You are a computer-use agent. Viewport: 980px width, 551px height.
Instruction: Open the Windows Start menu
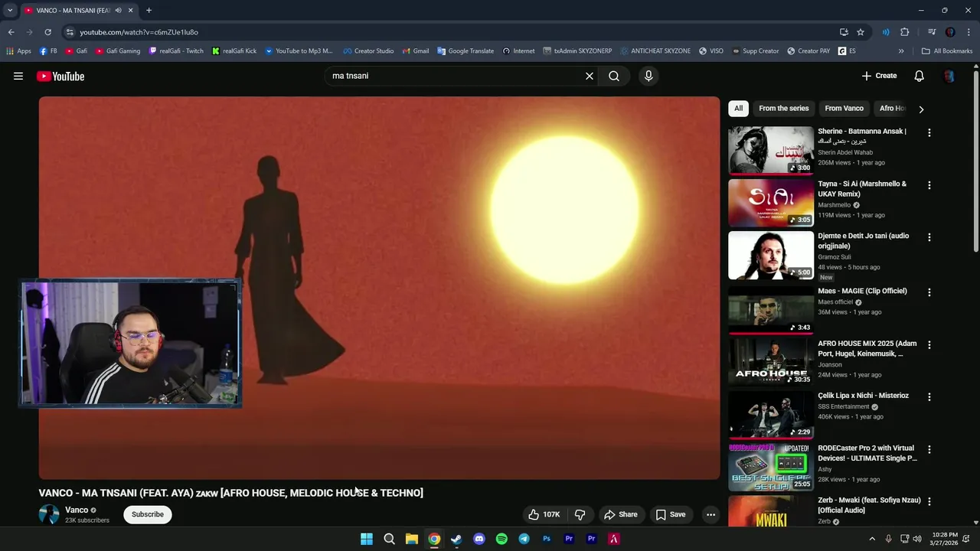[367, 539]
